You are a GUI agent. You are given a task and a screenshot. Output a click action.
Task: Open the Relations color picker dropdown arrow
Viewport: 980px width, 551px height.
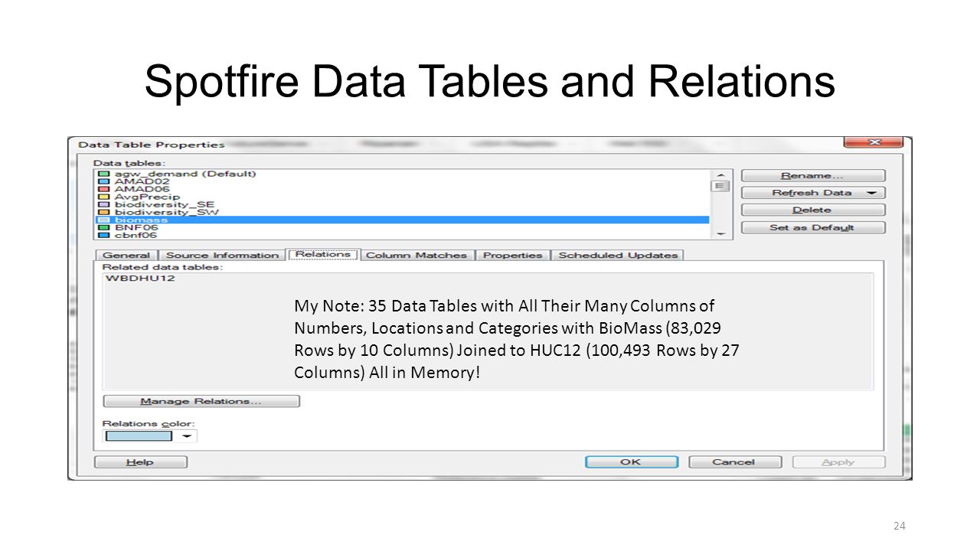[186, 436]
